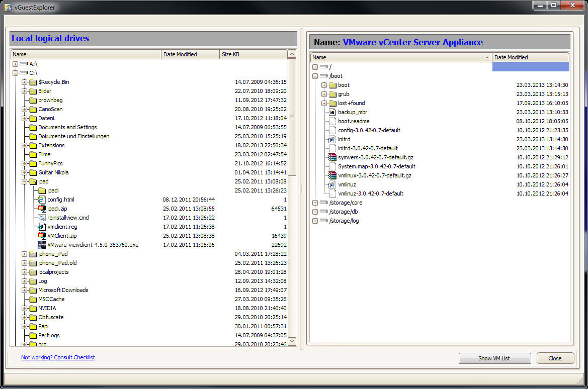Select the Documents and Settings folder
This screenshot has height=389, width=588.
tap(67, 127)
